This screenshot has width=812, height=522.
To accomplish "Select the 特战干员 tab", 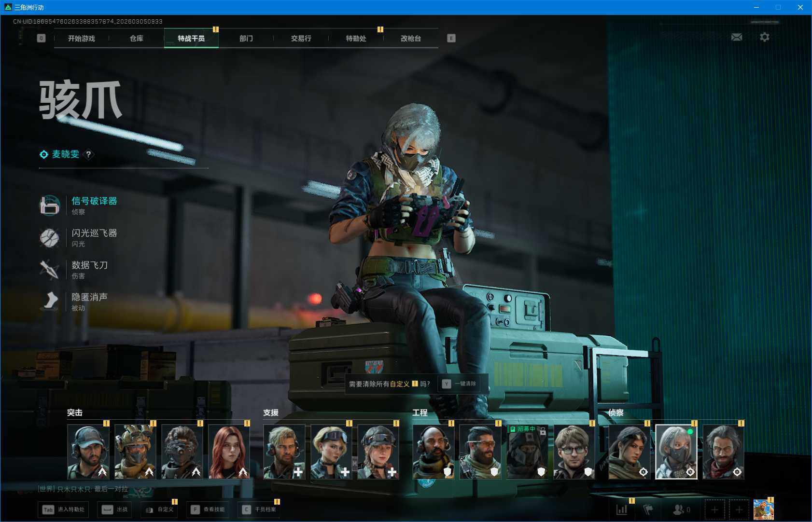I will tap(191, 38).
